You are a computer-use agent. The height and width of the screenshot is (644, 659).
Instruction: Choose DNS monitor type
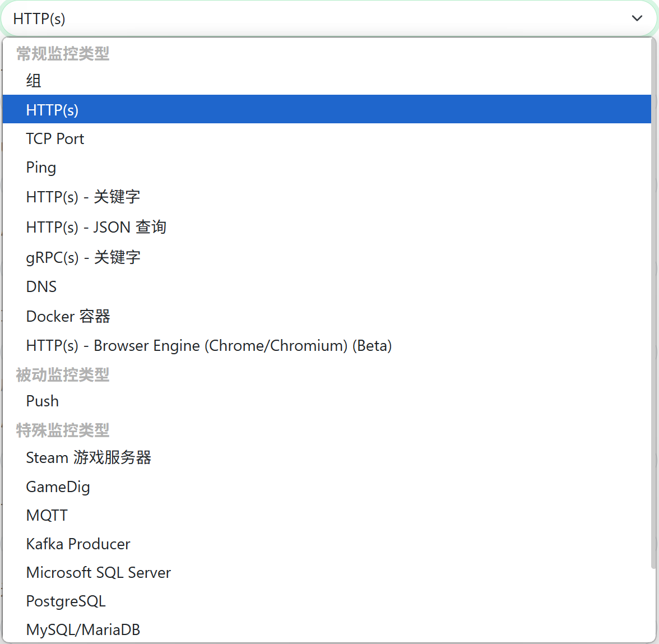coord(327,287)
